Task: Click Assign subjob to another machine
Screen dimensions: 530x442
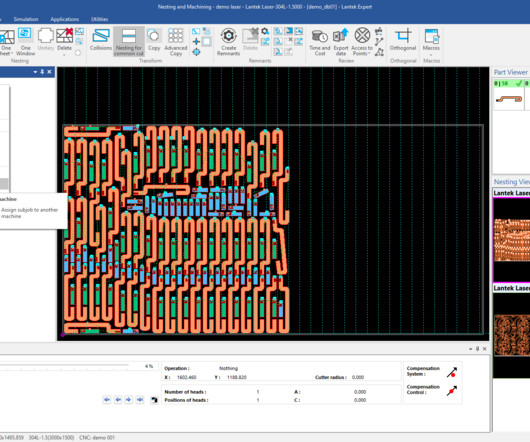Action: point(29,213)
